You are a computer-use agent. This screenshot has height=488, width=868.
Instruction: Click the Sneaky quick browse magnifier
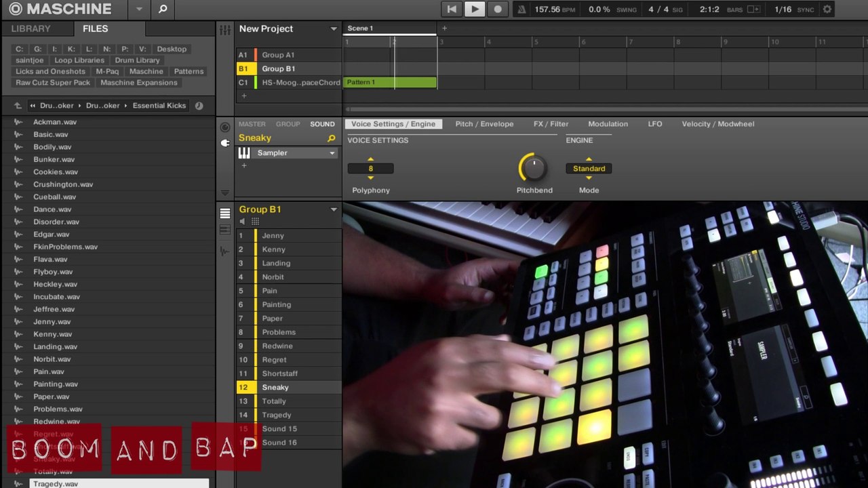click(331, 138)
